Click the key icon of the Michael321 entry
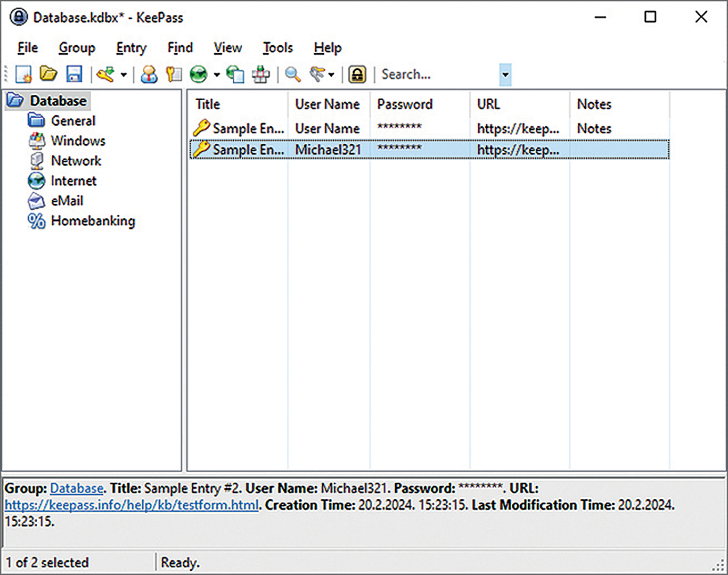 click(201, 149)
